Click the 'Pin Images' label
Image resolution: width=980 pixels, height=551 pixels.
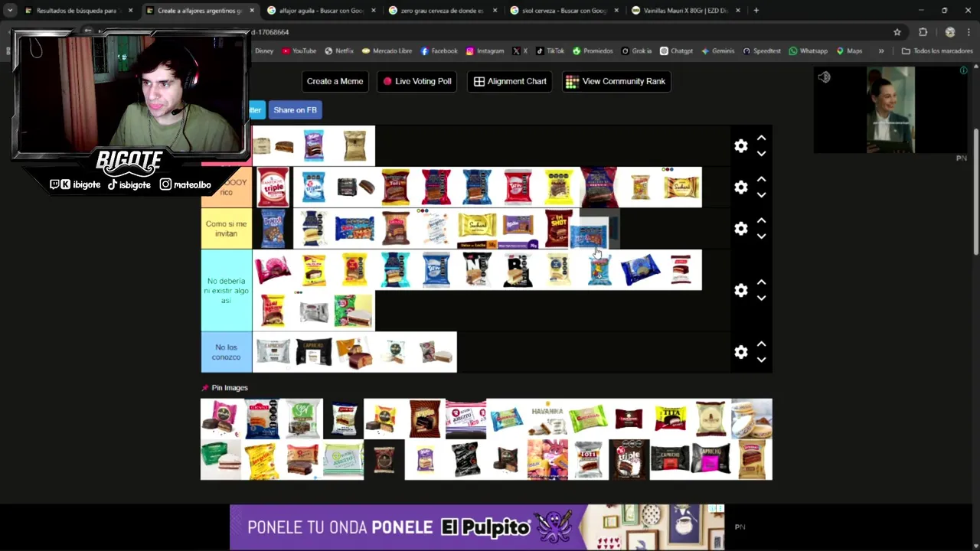coord(230,388)
